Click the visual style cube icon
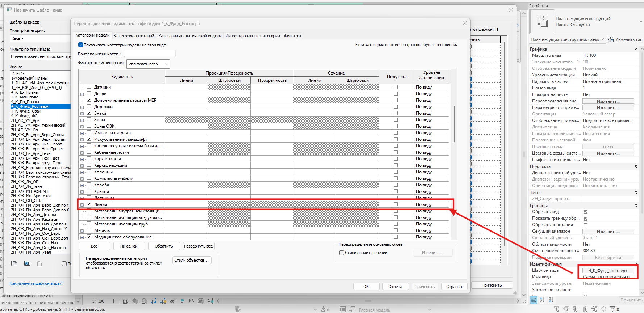Screen dimensions: 644x313 125,301
